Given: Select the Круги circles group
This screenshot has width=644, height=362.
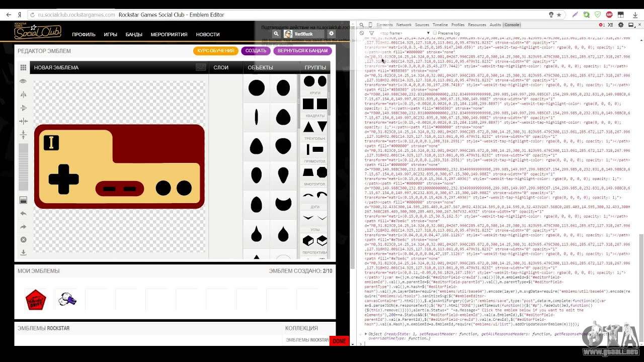Looking at the screenshot, I should click(x=315, y=85).
